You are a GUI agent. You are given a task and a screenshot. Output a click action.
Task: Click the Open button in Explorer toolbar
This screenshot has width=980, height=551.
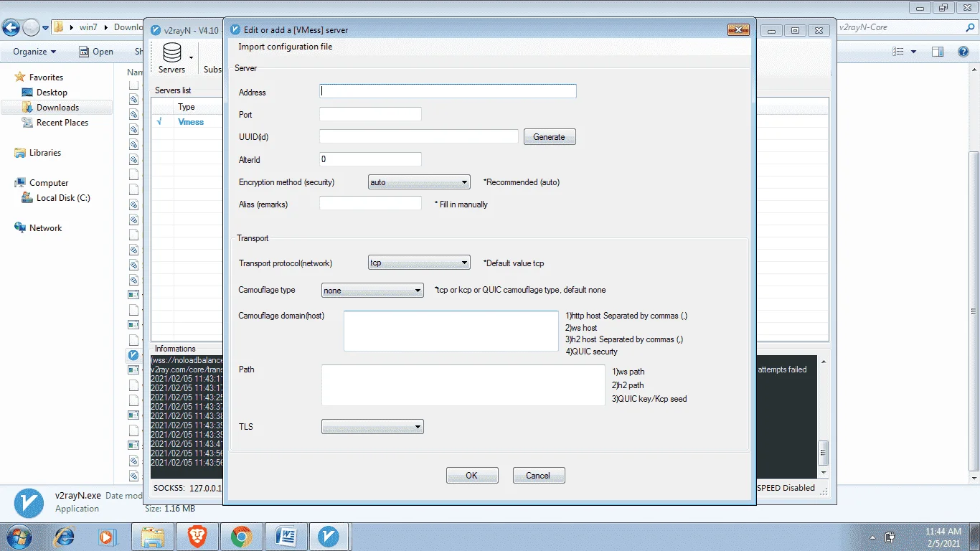(96, 52)
